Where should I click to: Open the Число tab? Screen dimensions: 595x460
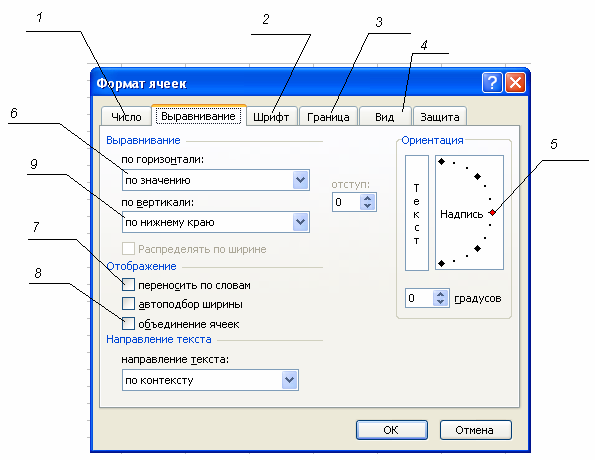click(x=126, y=117)
